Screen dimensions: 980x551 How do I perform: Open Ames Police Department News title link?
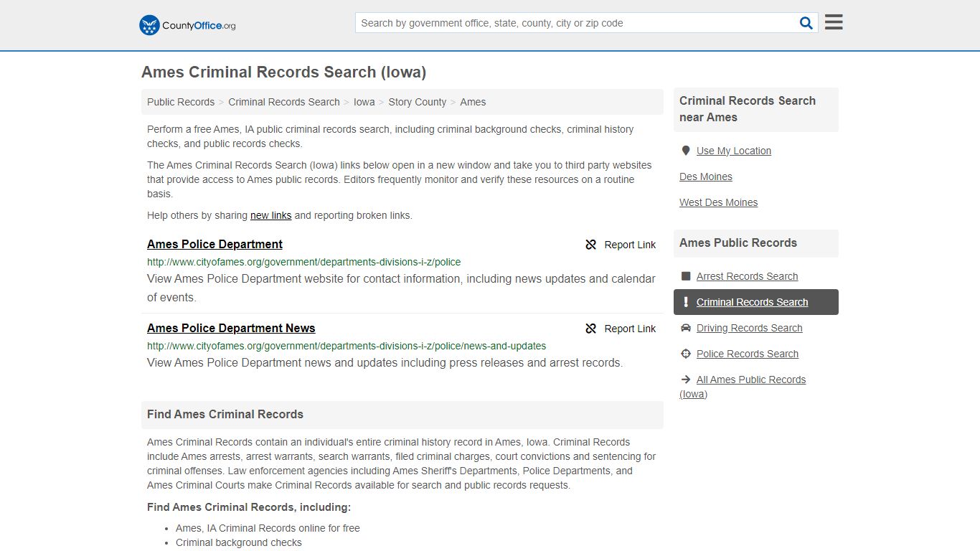(231, 328)
